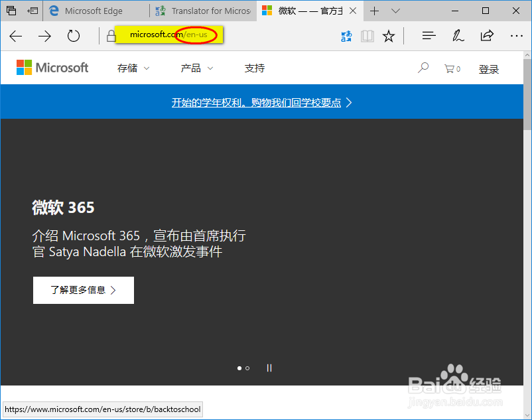Go back to previous page
The height and width of the screenshot is (420, 532).
tap(16, 36)
